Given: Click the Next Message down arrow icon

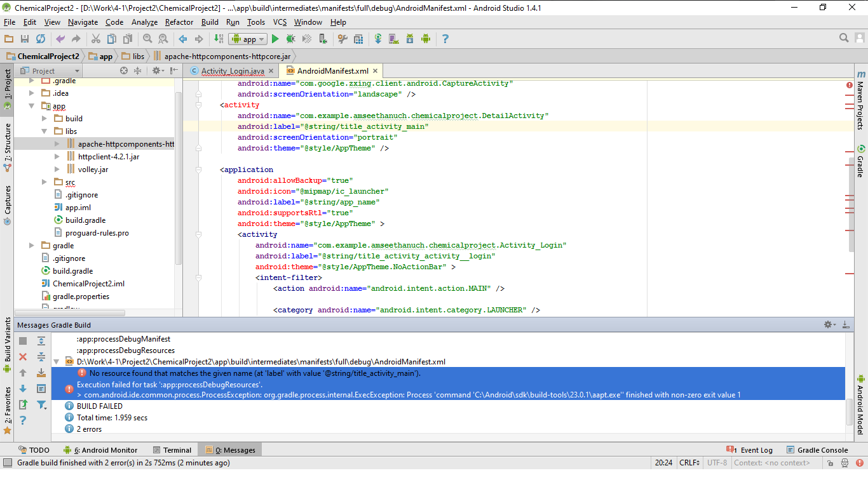Looking at the screenshot, I should (x=23, y=389).
